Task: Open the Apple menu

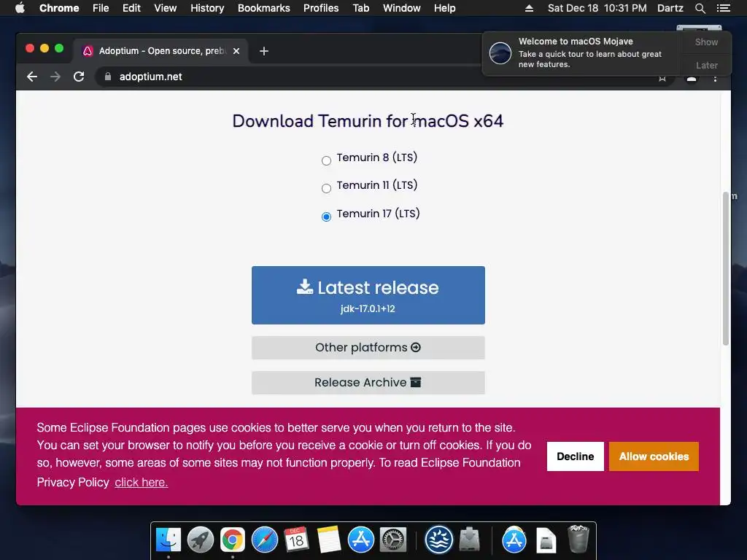Action: tap(20, 8)
